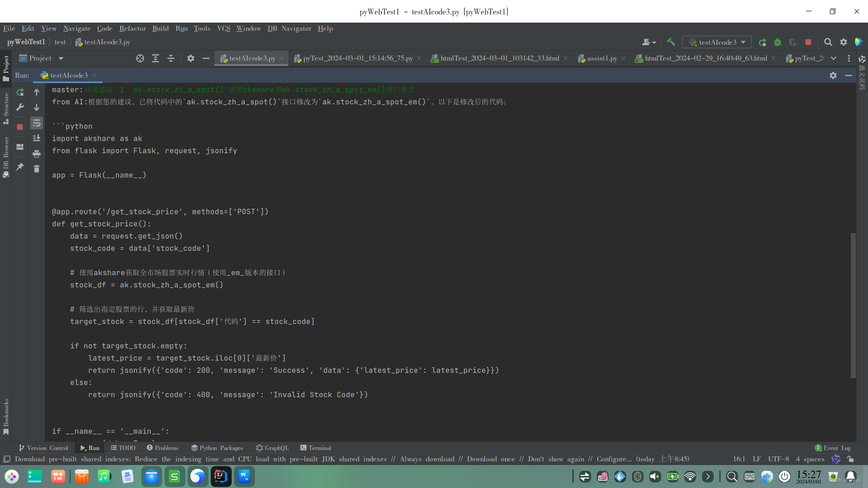Open Project panel options gear

(x=191, y=58)
